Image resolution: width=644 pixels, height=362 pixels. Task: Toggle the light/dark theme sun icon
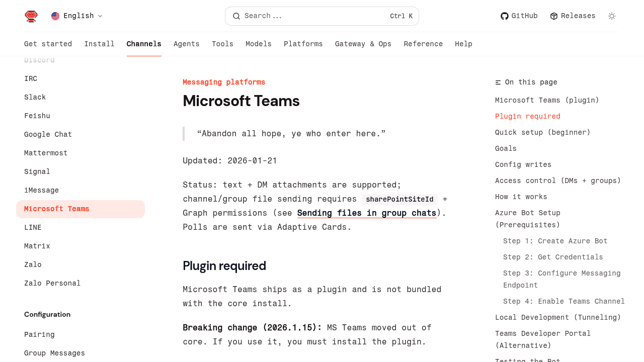(x=612, y=16)
